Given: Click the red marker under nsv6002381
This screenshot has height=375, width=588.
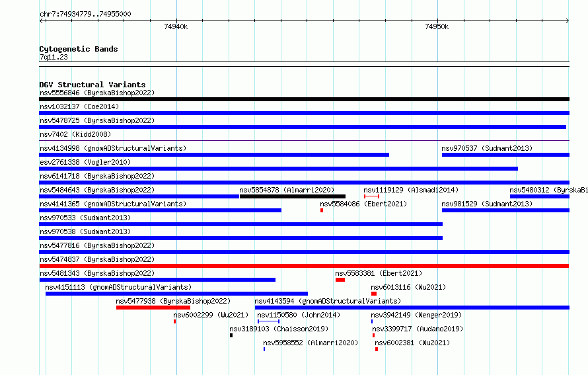Looking at the screenshot, I should coord(377,349).
